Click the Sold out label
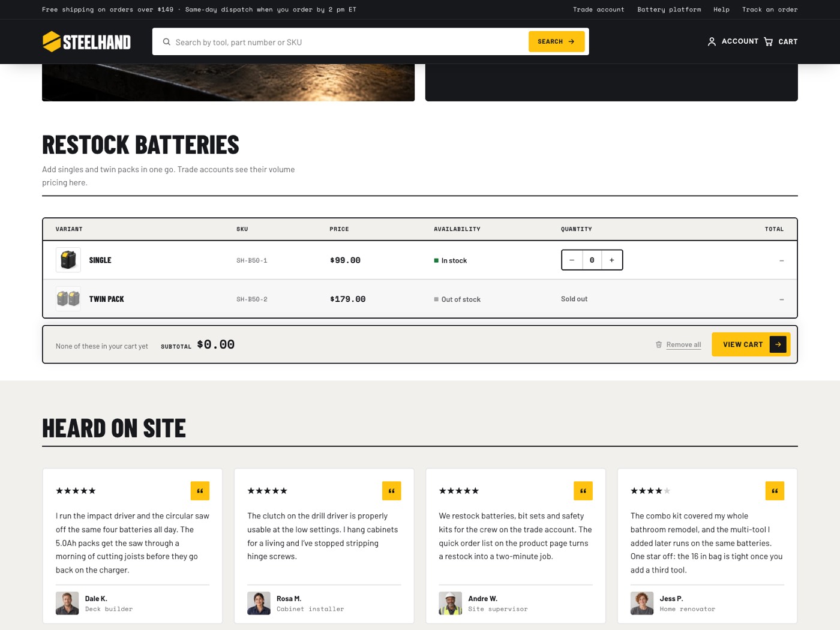 click(x=574, y=299)
